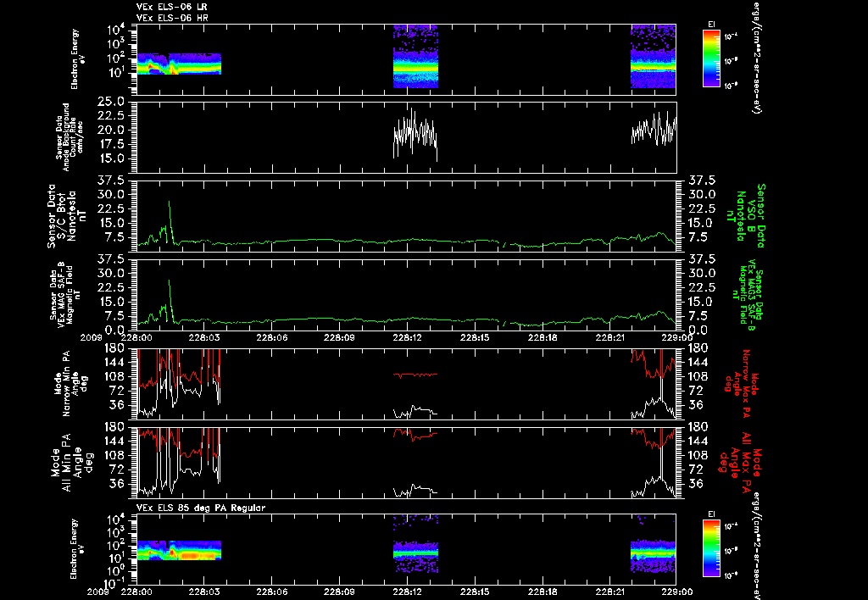Click the Btot spike peak in the S/C Btot panel

pos(170,202)
